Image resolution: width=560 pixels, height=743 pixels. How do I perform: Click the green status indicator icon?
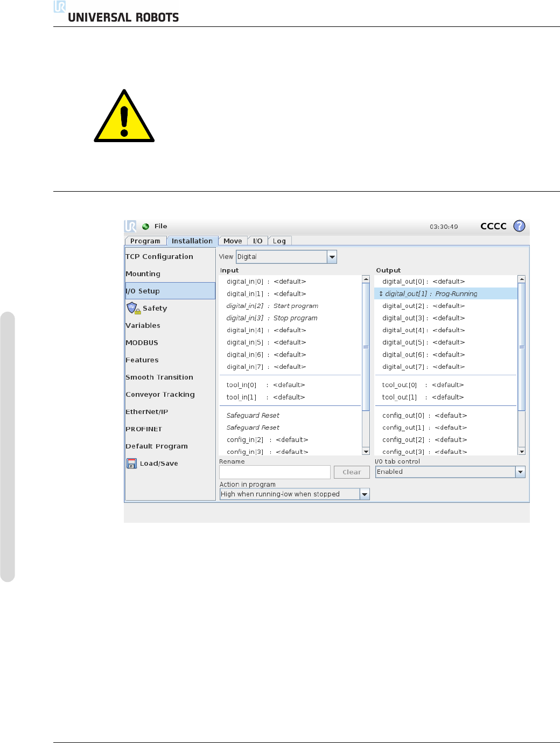(145, 227)
